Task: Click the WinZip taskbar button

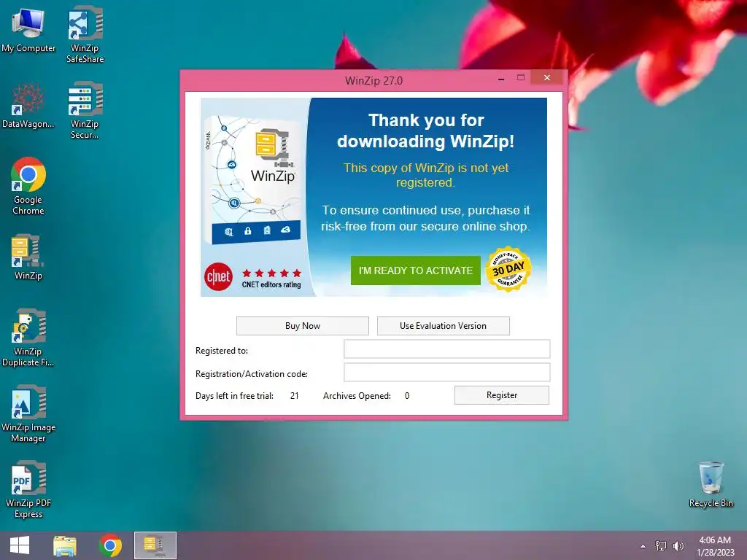Action: click(x=155, y=545)
